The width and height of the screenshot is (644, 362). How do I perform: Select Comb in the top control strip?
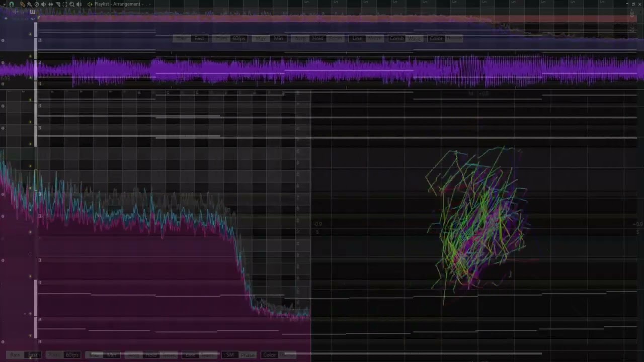(x=396, y=38)
